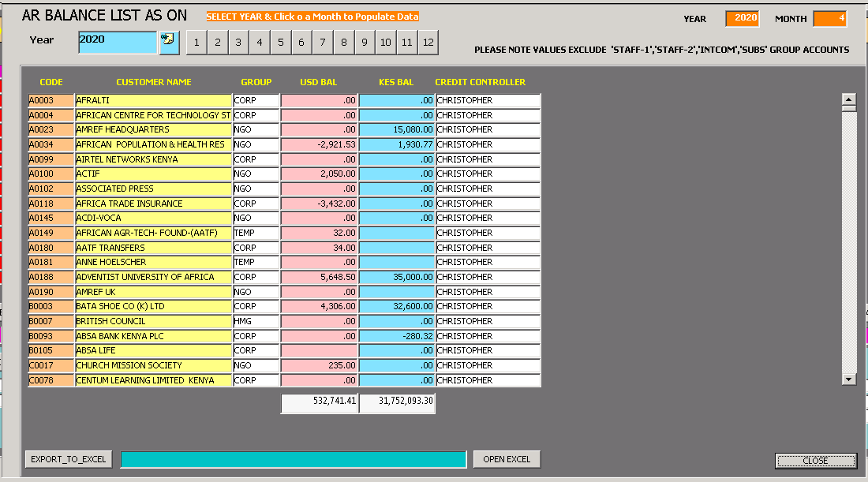Click code A0003 cell
The width and height of the screenshot is (868, 482).
pos(51,100)
